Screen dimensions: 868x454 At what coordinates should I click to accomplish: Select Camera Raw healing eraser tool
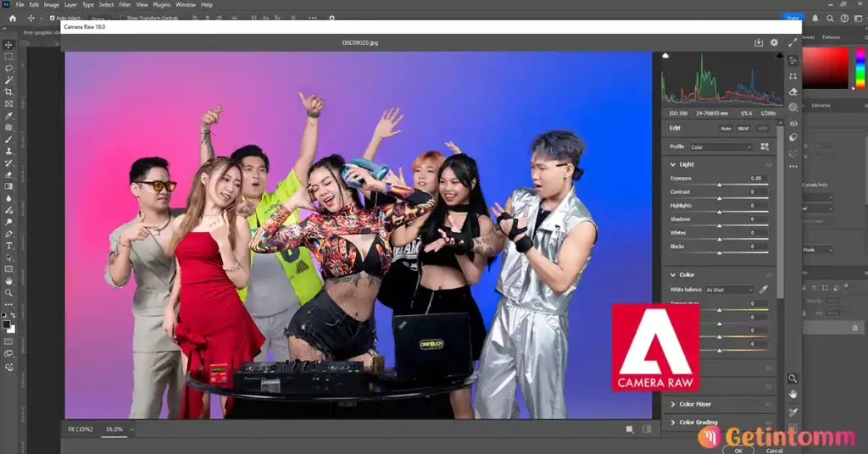[x=793, y=91]
